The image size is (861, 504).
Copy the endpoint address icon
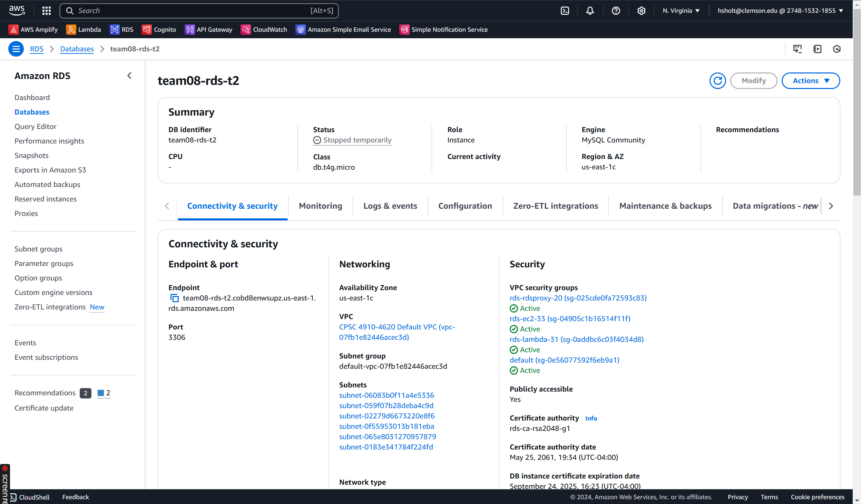coord(175,298)
